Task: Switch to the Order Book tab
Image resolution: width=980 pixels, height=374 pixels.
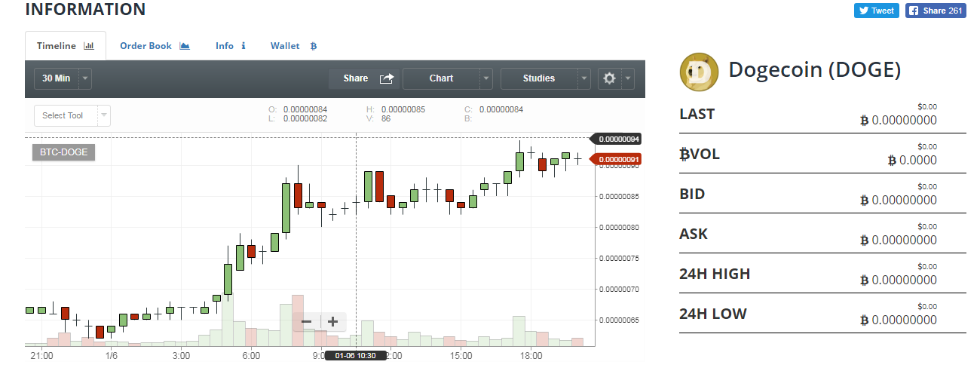Action: pos(155,46)
